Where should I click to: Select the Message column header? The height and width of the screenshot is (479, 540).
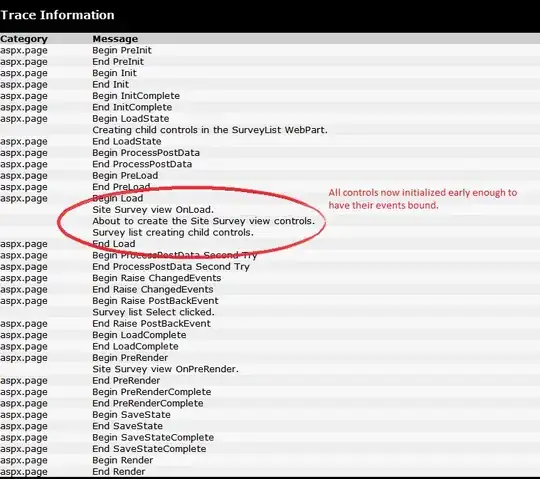click(115, 39)
